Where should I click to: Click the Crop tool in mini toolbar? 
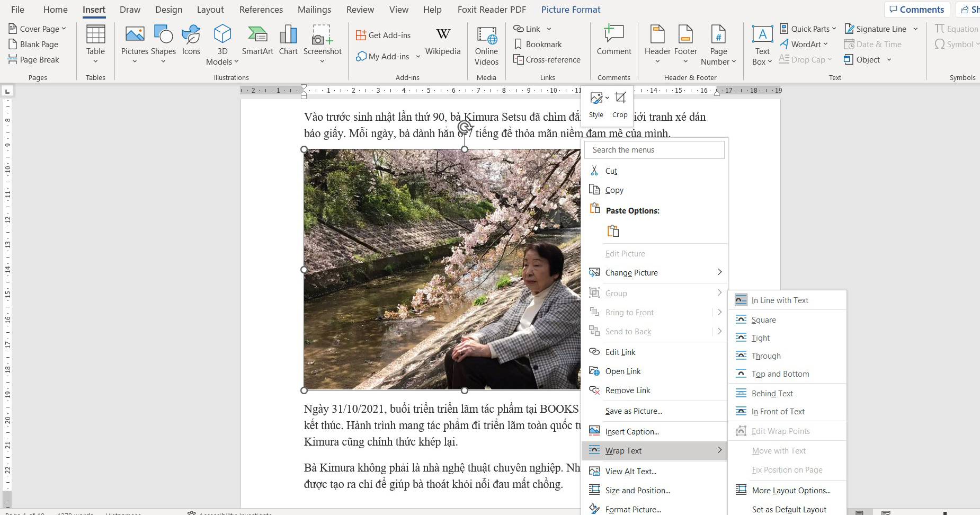[x=620, y=105]
